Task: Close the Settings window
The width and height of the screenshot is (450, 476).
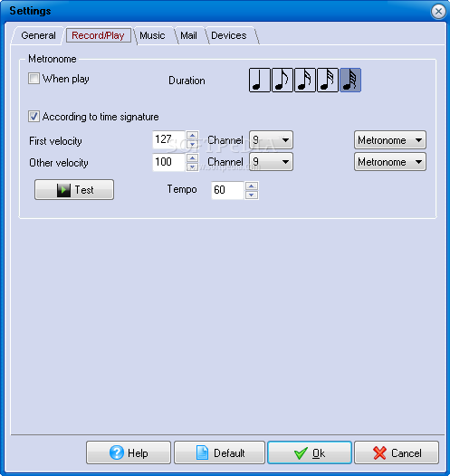Action: (438, 12)
